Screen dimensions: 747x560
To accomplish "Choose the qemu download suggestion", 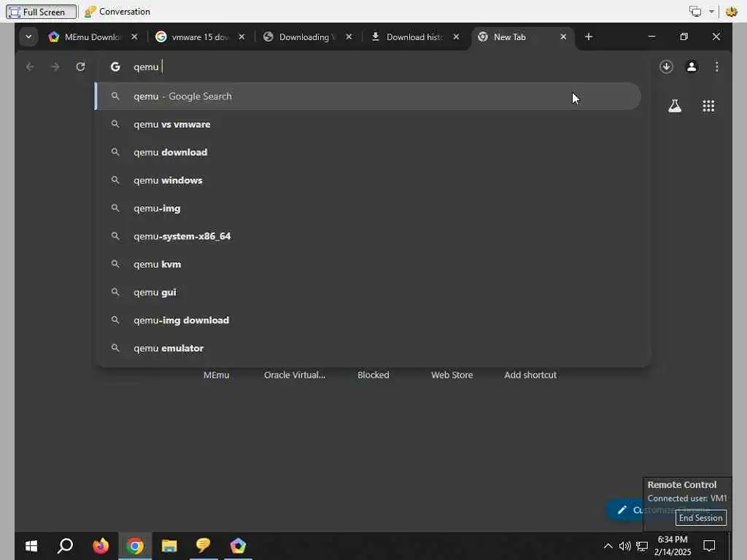I will [368, 152].
